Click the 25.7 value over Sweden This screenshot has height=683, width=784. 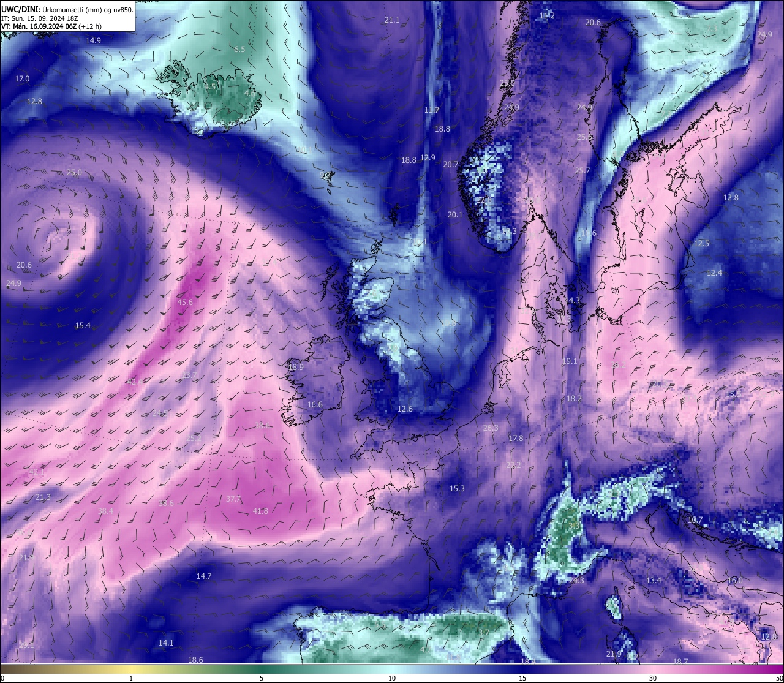[x=582, y=170]
